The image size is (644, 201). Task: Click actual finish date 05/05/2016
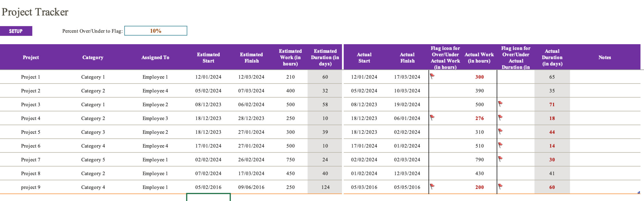tap(407, 187)
